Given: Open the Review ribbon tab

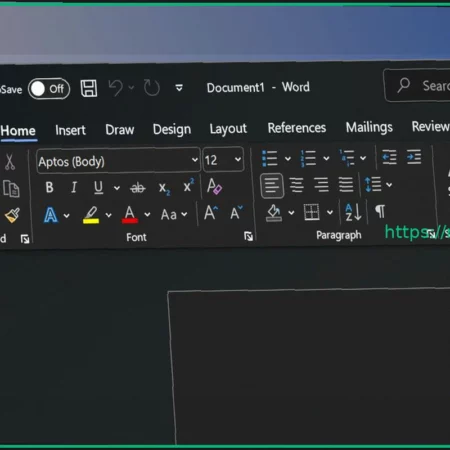Looking at the screenshot, I should (x=431, y=126).
